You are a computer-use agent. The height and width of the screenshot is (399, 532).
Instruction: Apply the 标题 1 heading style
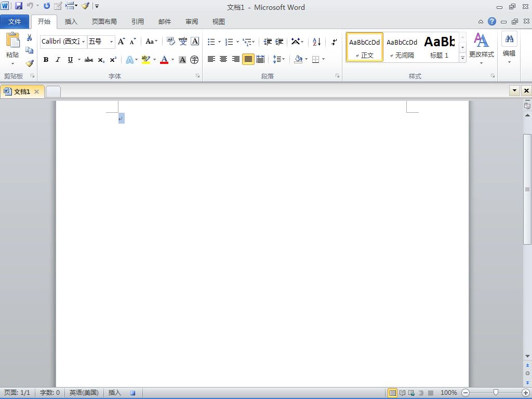(440, 47)
